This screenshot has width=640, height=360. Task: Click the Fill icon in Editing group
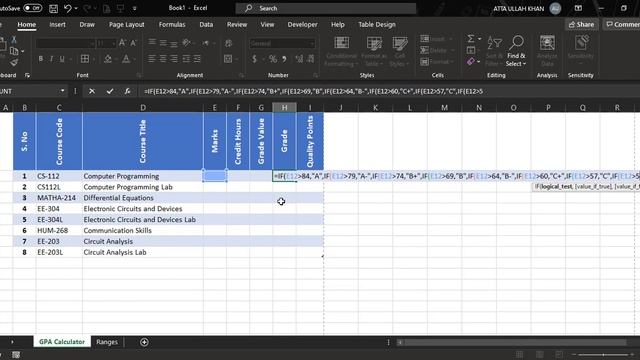(471, 50)
